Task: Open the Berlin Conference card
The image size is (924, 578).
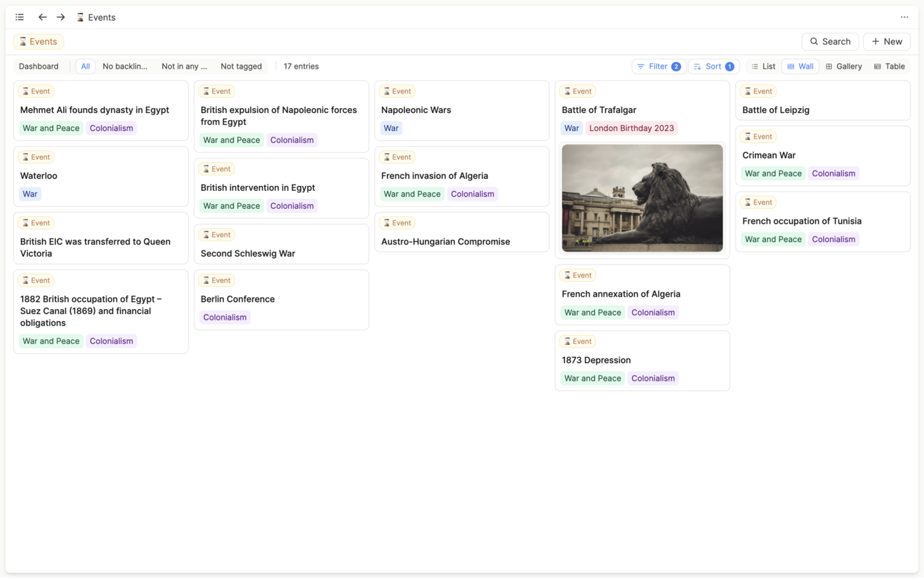Action: click(237, 299)
